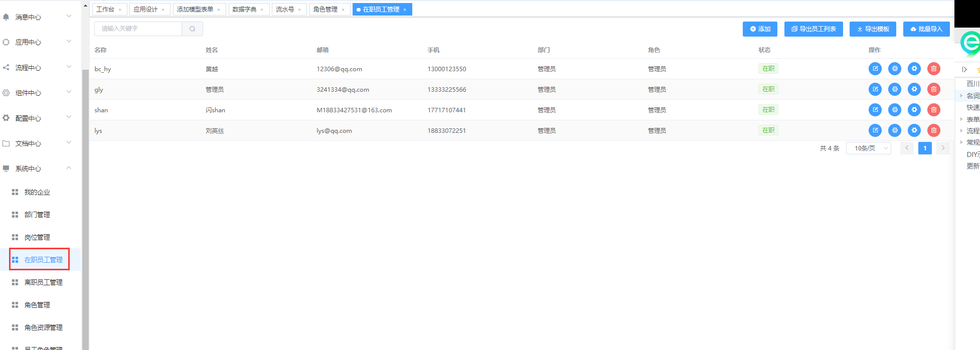Delete the lys employee row
The image size is (980, 350).
click(x=934, y=130)
